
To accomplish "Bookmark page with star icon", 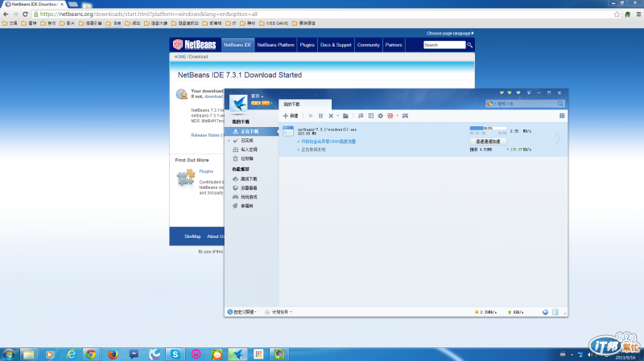I will click(617, 14).
